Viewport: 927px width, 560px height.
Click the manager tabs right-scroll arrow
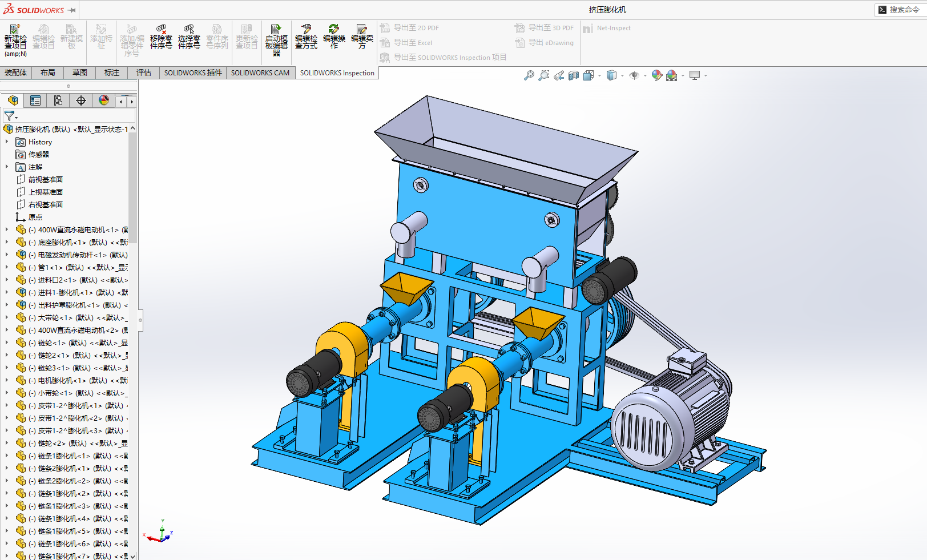point(132,102)
